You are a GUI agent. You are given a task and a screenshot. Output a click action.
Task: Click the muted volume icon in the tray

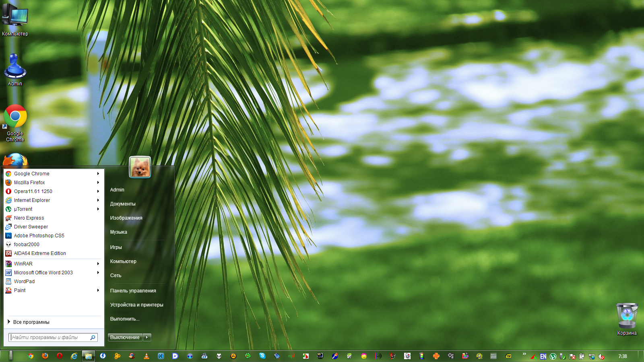click(601, 356)
